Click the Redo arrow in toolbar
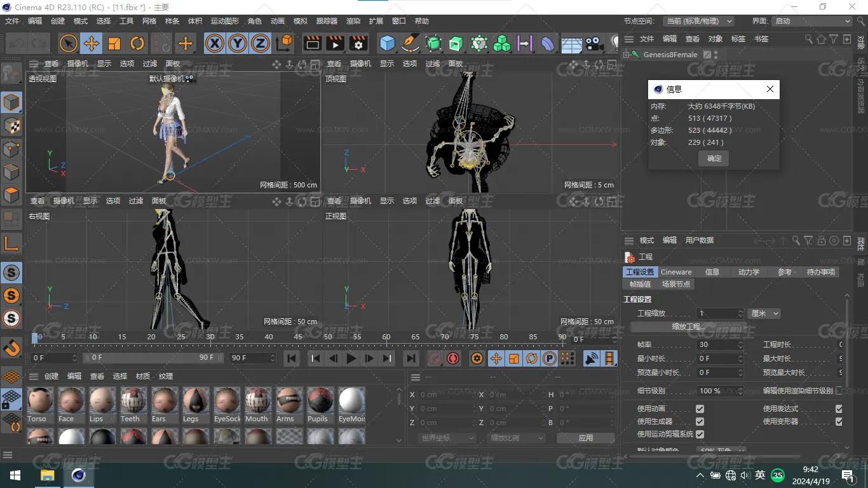The height and width of the screenshot is (488, 868). [38, 43]
